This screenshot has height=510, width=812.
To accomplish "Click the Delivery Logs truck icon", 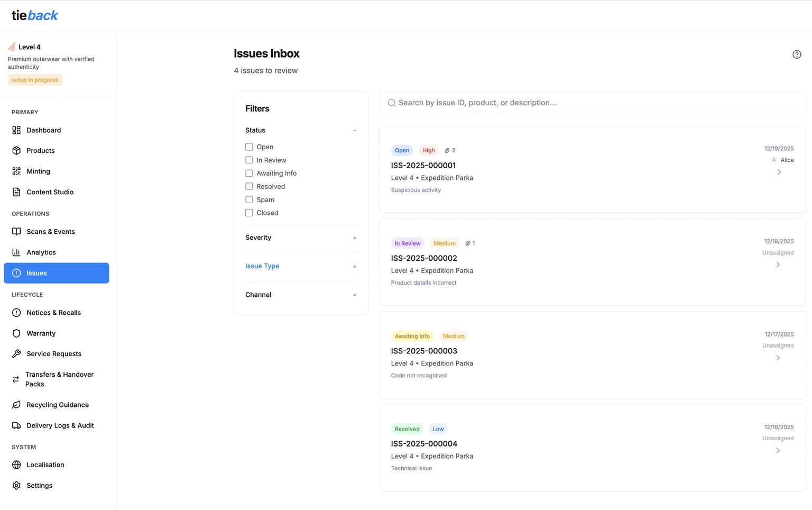I will pyautogui.click(x=16, y=425).
